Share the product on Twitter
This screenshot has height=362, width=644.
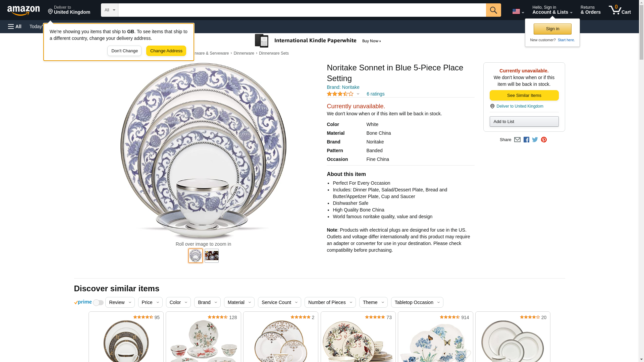tap(535, 140)
